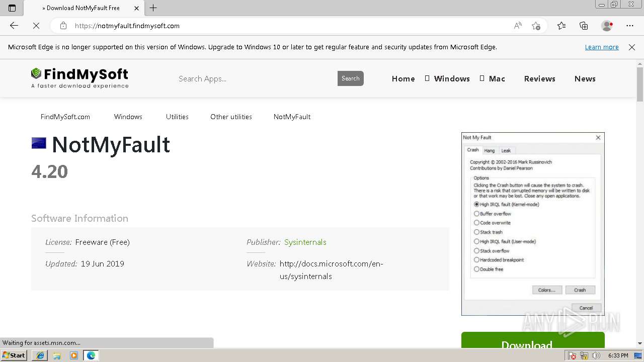Screen dimensions: 644x362
Task: Go to Utilities breadcrumb link
Action: [177, 117]
